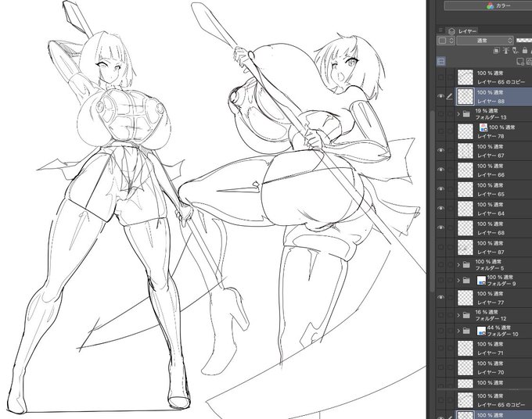Click the lock layer icon
Viewport: 532px width, 419px height.
(525, 51)
